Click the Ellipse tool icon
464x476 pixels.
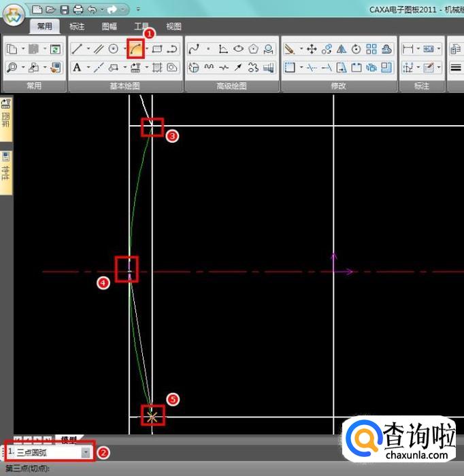point(239,49)
